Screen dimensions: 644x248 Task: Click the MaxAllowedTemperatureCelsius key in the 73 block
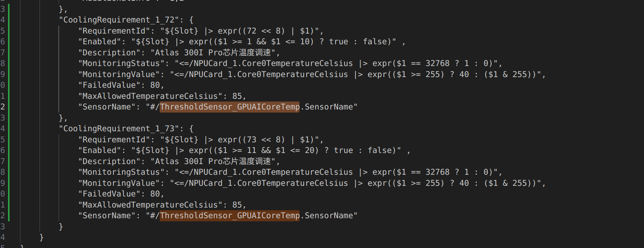[150, 205]
